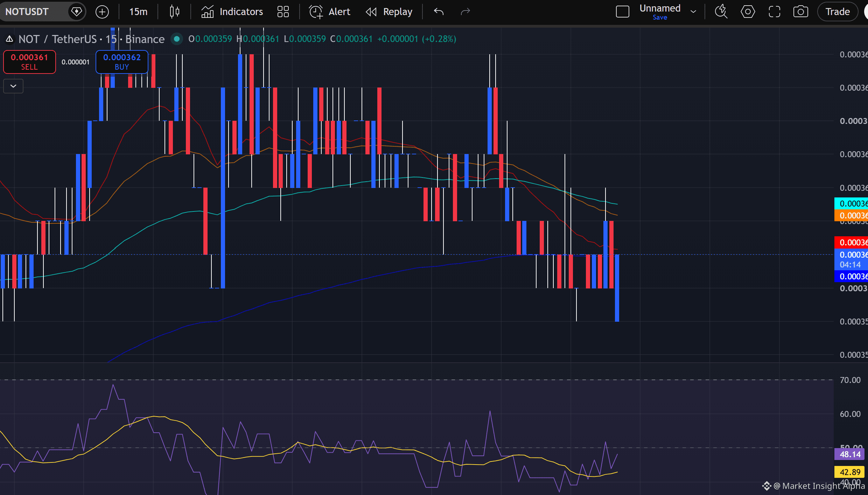Screen dimensions: 868x495
Task: Open the candlestick chart style menu
Action: click(x=174, y=12)
